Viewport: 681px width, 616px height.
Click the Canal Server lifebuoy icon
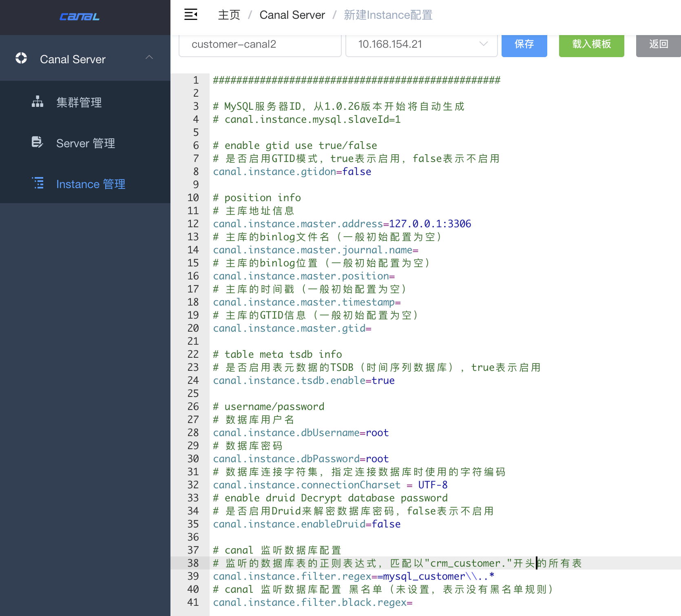[21, 58]
